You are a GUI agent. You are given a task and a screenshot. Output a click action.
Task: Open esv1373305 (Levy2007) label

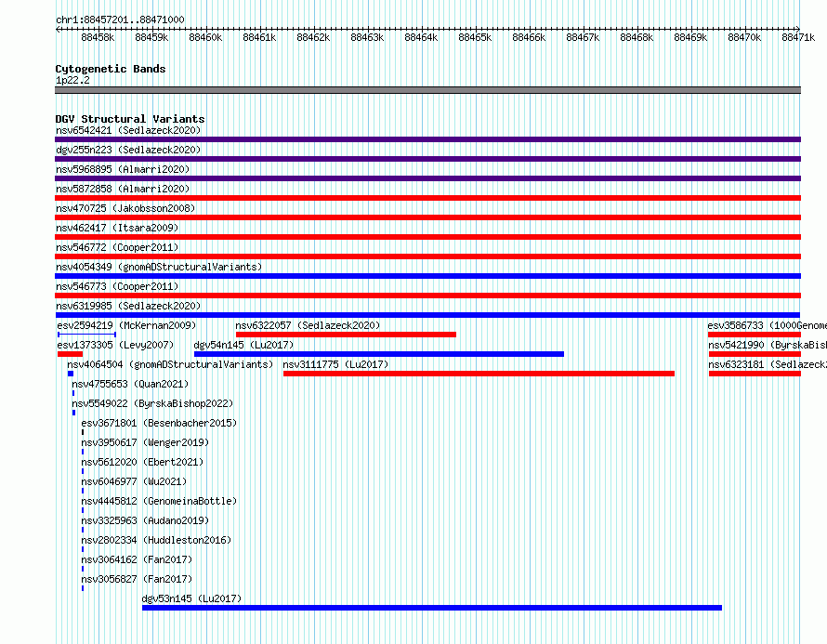tap(115, 345)
